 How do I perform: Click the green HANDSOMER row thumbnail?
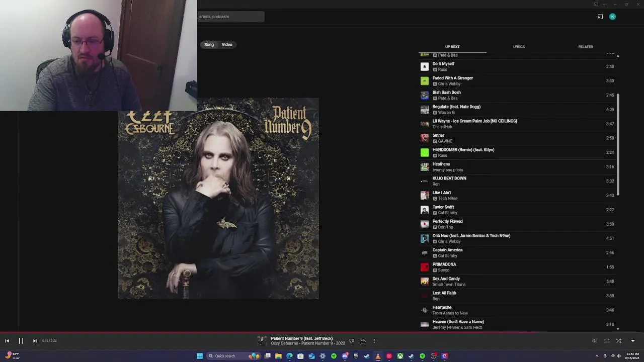[425, 152]
